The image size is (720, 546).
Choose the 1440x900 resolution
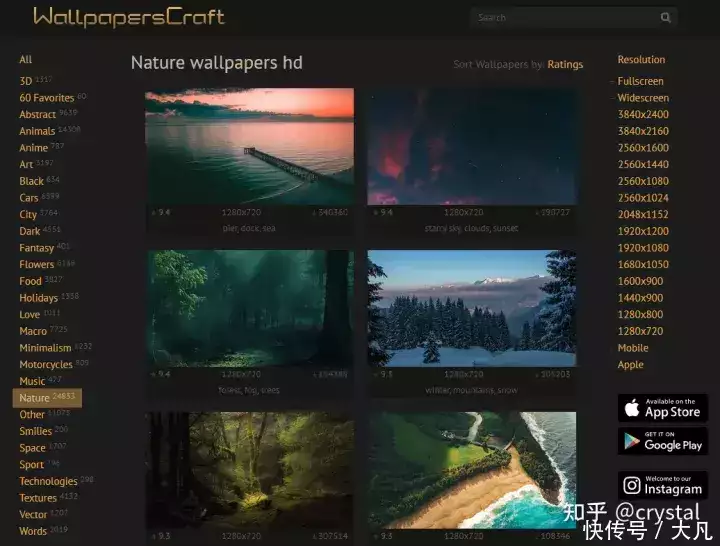(640, 298)
